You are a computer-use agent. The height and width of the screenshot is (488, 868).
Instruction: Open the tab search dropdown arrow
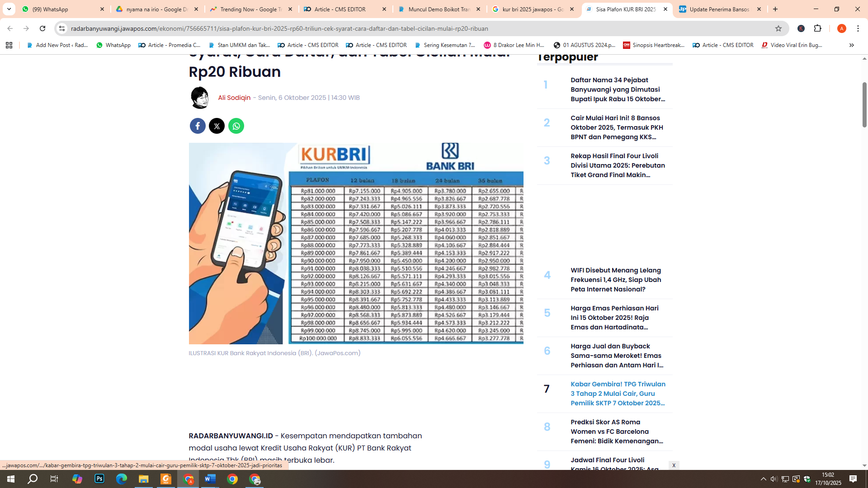coord(9,9)
